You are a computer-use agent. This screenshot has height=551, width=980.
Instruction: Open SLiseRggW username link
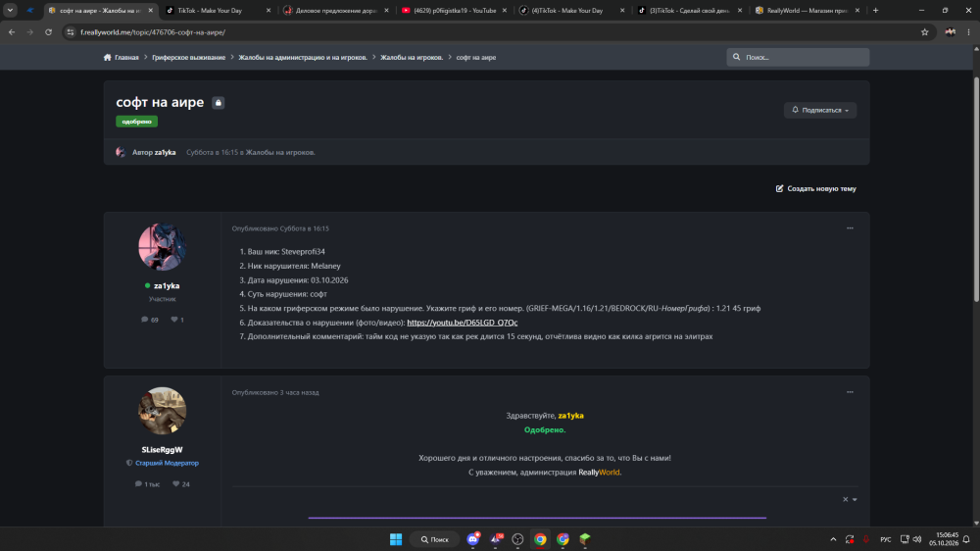[x=162, y=450]
